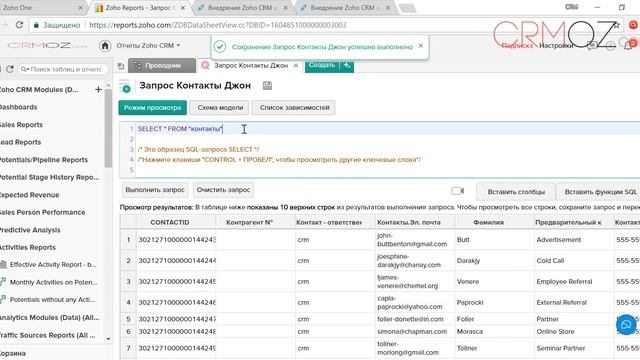Viewport: 640px width, 360px height.
Task: Place cursor in SELECT query line
Action: click(180, 129)
